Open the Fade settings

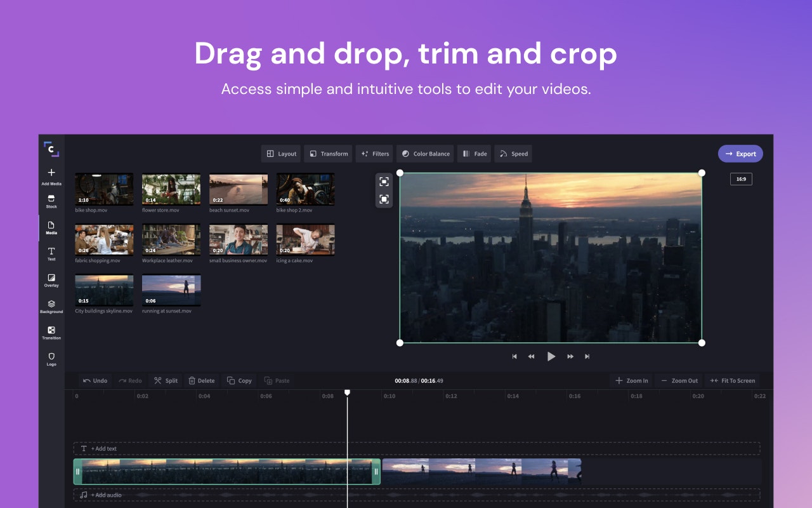(x=474, y=153)
